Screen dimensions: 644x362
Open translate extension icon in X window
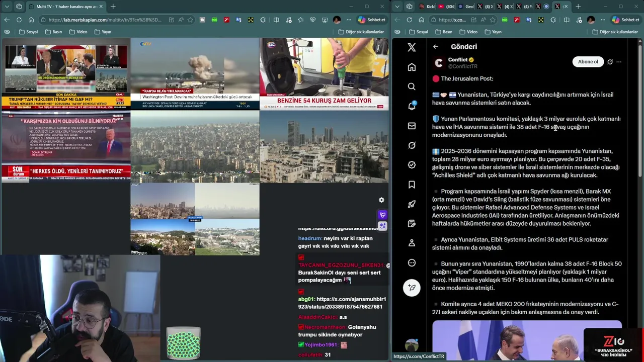529,20
